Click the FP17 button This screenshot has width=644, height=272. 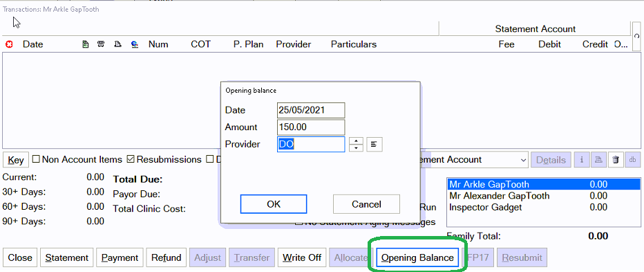tap(478, 258)
